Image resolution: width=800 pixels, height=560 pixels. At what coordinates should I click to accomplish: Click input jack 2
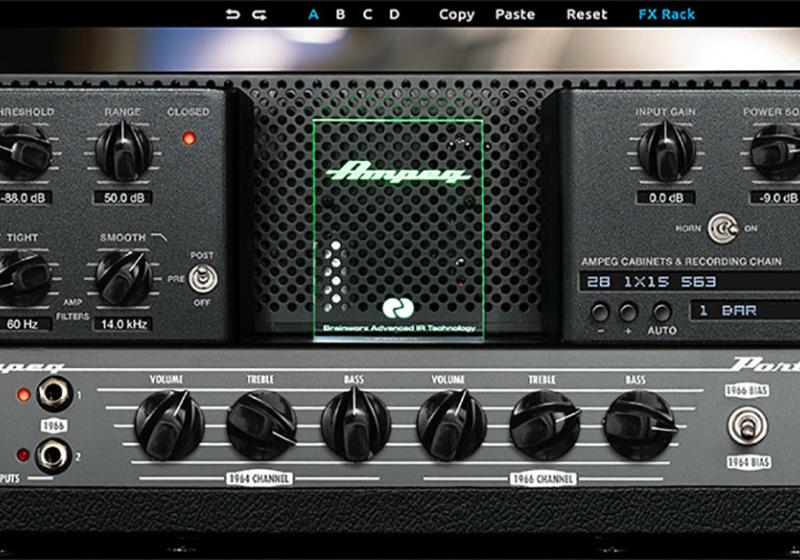pos(53,455)
